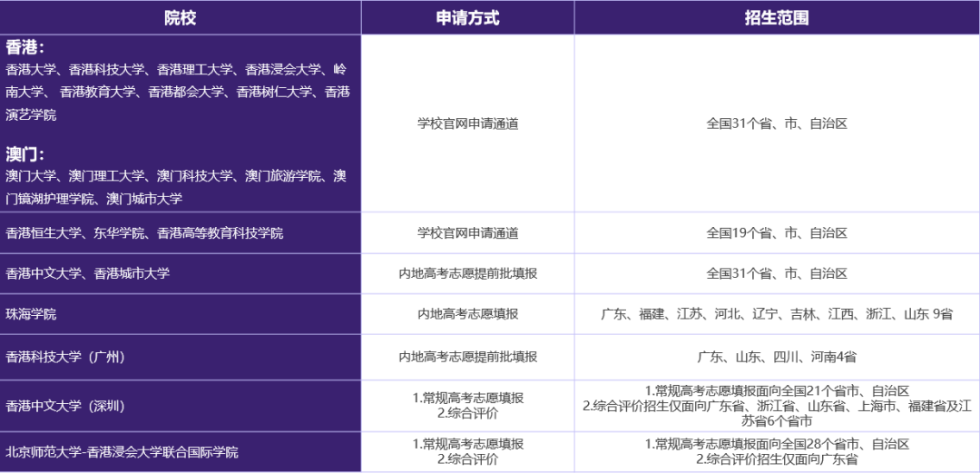Click the 申请方式 column header
Viewport: 980px width, 473px height.
(x=467, y=17)
